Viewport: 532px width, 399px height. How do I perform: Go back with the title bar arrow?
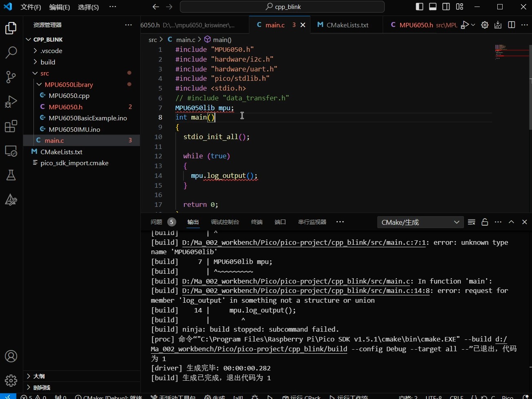tap(155, 7)
